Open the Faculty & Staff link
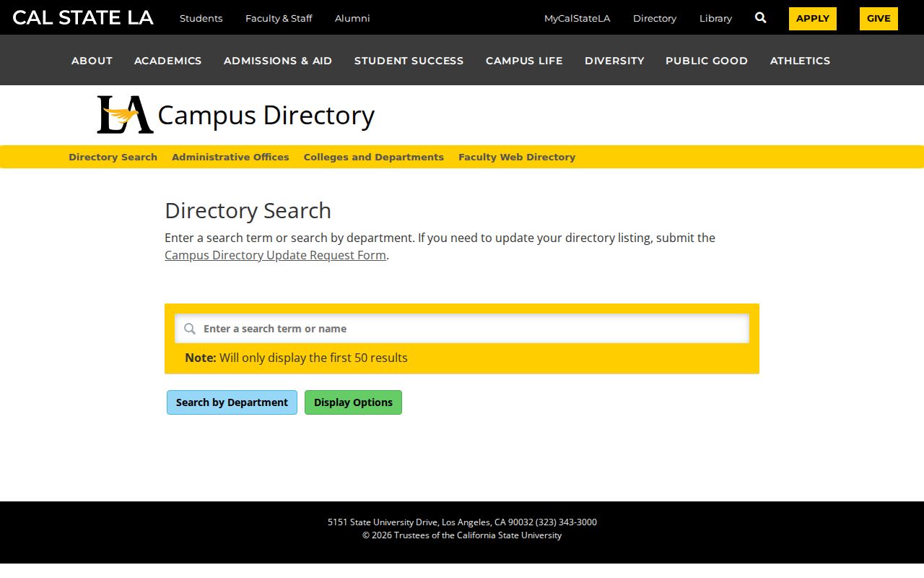The width and height of the screenshot is (924, 578). 279,18
